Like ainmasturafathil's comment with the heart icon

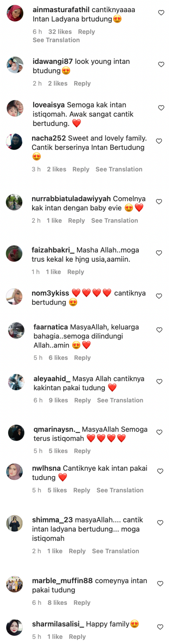161,13
